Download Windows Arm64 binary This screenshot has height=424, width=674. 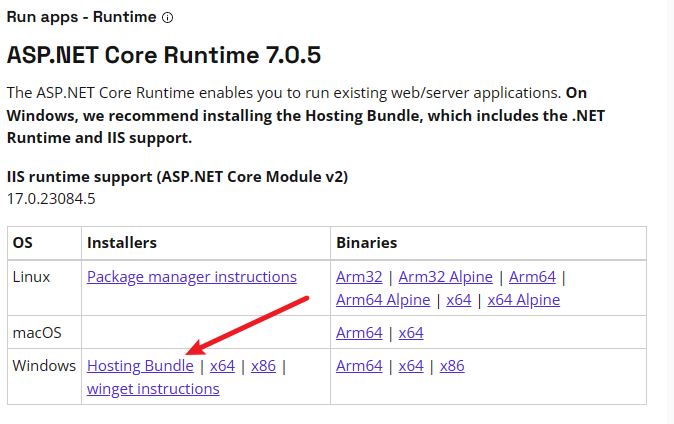click(x=359, y=366)
